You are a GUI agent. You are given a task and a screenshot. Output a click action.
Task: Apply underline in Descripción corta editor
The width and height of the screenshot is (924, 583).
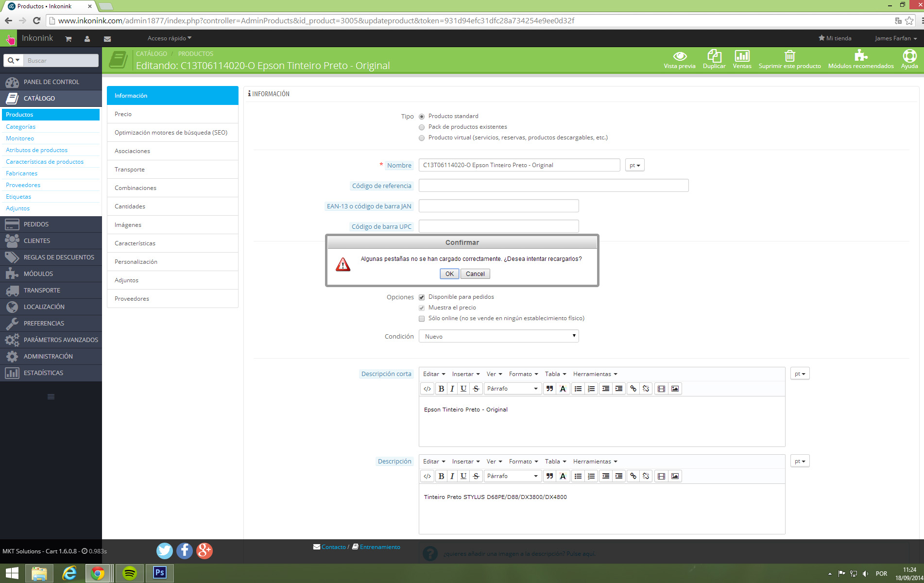tap(463, 389)
